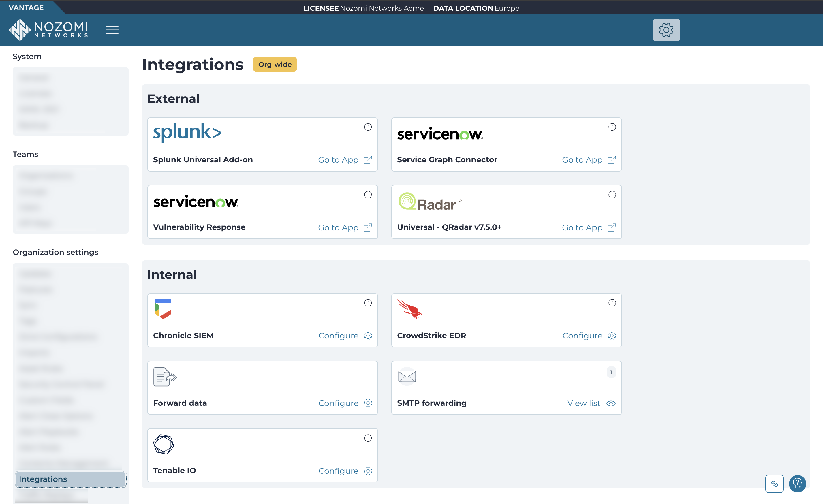Click the SMTP forwarding envelope icon

pyautogui.click(x=407, y=377)
